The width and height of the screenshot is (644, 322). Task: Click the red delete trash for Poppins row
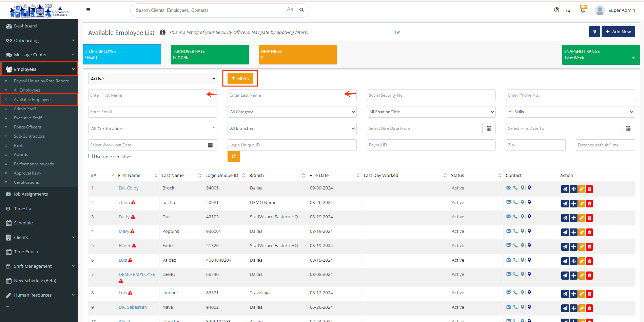click(589, 233)
